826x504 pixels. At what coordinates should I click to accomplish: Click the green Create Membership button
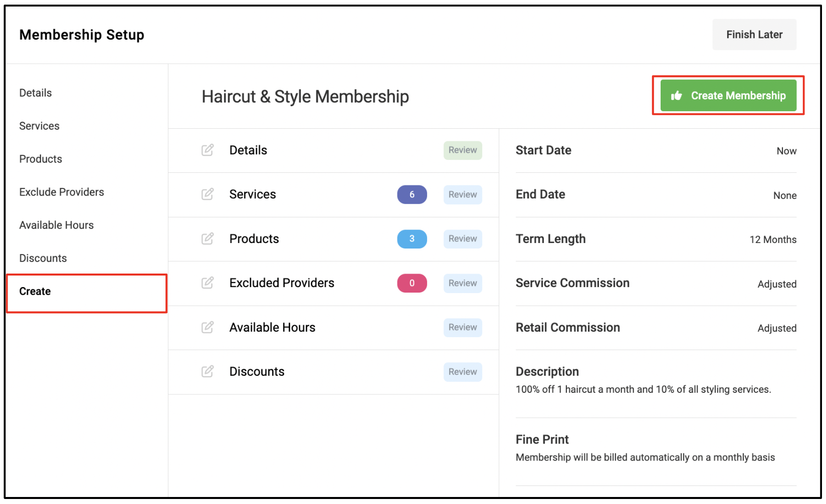click(728, 96)
